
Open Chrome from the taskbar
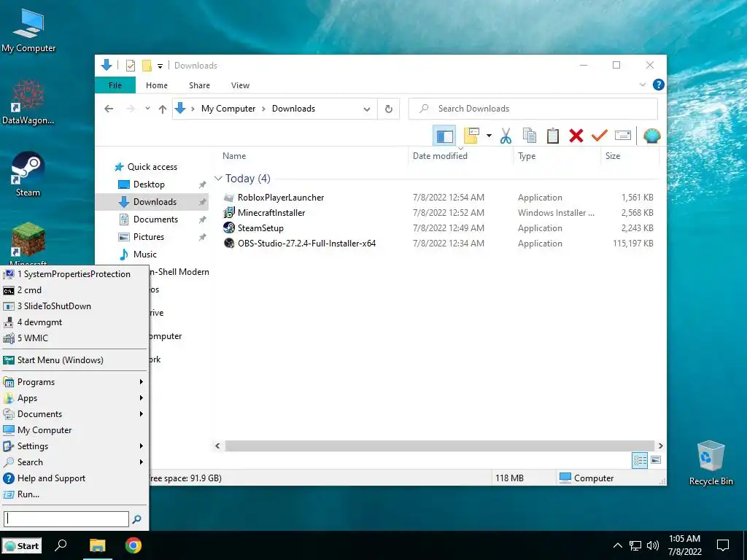pos(133,545)
